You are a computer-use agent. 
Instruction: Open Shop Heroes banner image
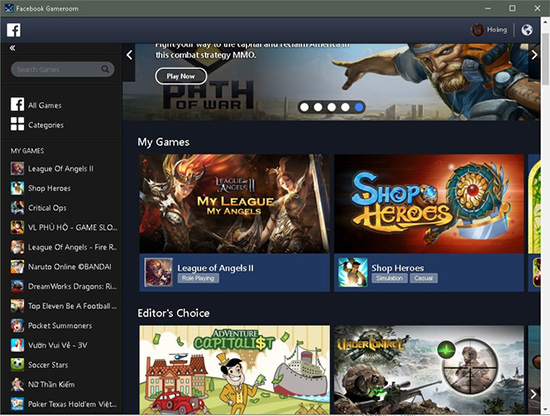tap(429, 204)
